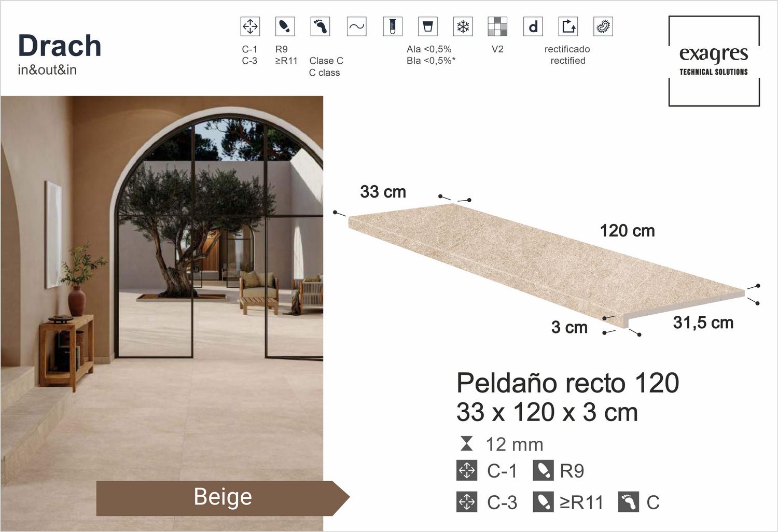Click the snowflake frost resistance icon
The image size is (778, 532).
click(463, 26)
